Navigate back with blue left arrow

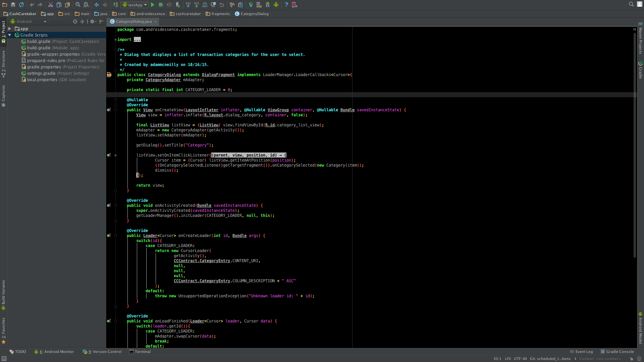tap(97, 5)
